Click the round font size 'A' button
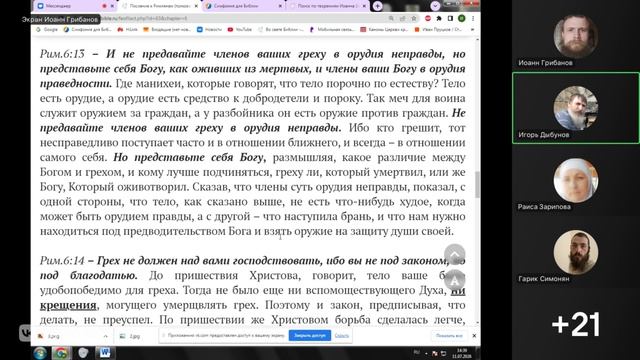 point(454,280)
